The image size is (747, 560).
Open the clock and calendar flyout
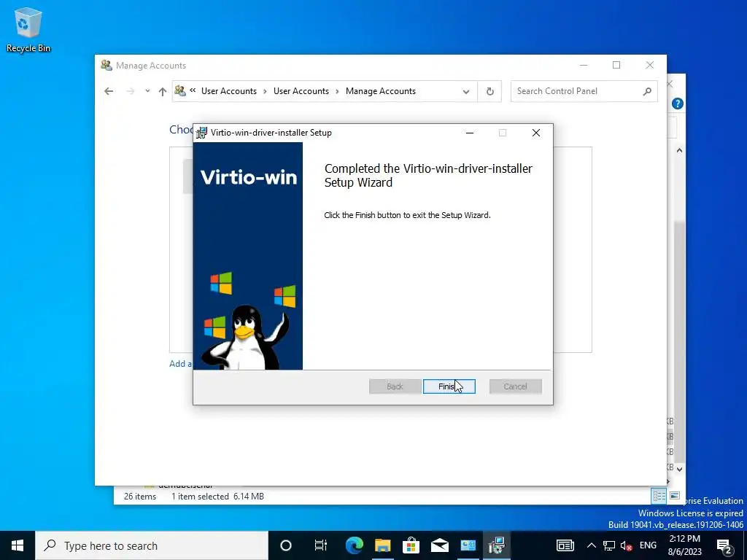click(x=685, y=545)
